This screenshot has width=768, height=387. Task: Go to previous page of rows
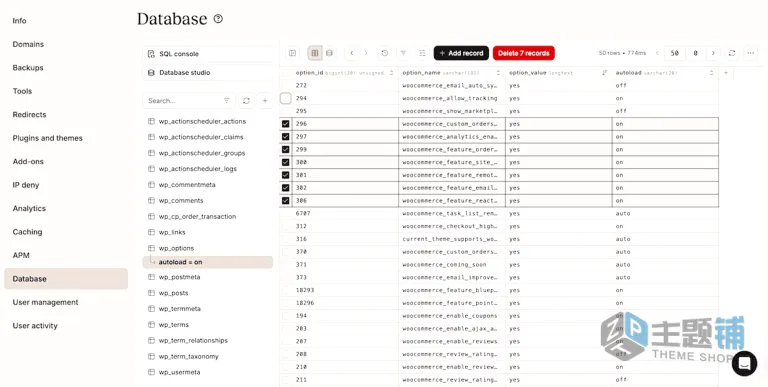(x=657, y=53)
